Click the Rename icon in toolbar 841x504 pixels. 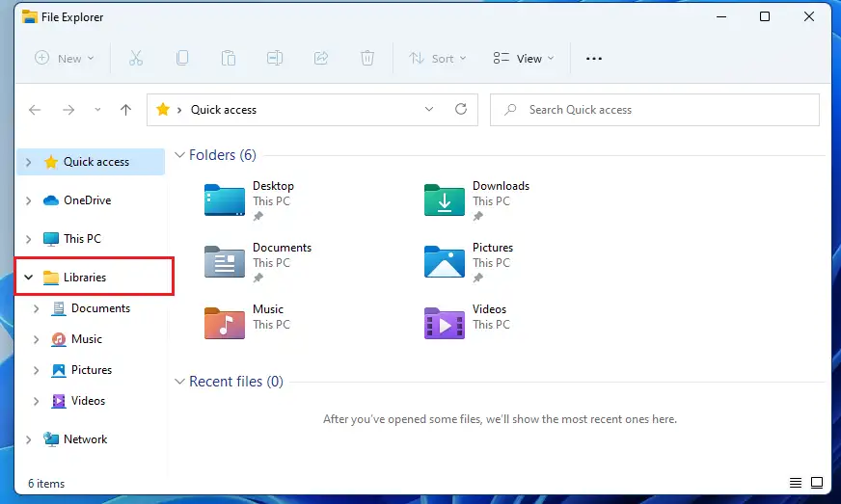275,58
